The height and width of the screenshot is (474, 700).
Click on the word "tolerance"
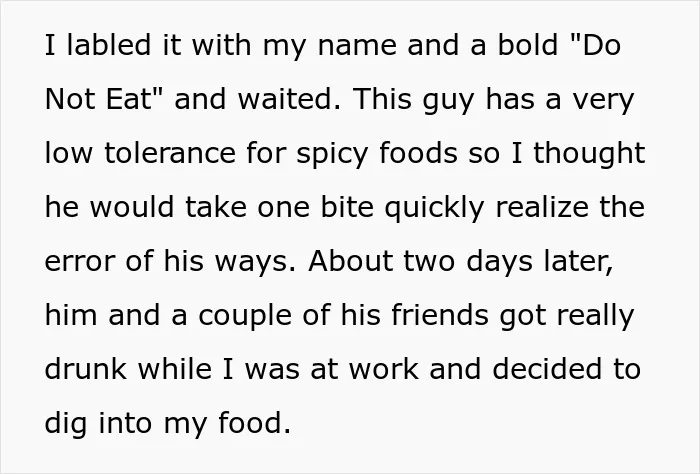click(170, 153)
